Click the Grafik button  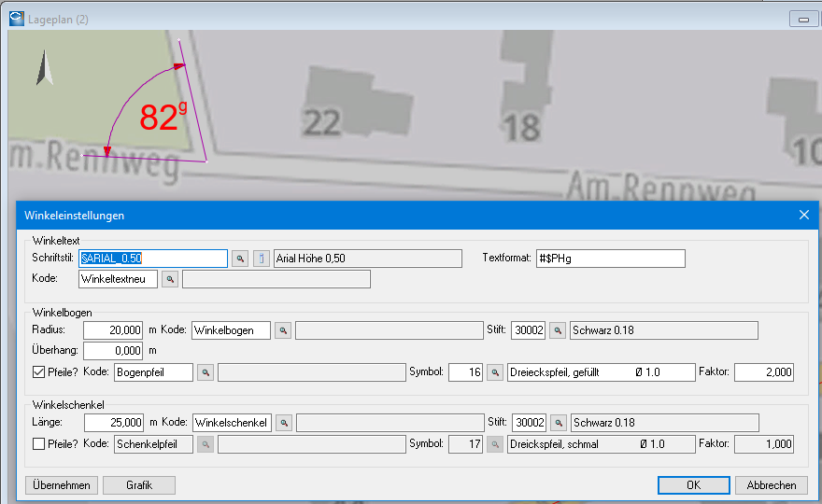click(x=139, y=485)
